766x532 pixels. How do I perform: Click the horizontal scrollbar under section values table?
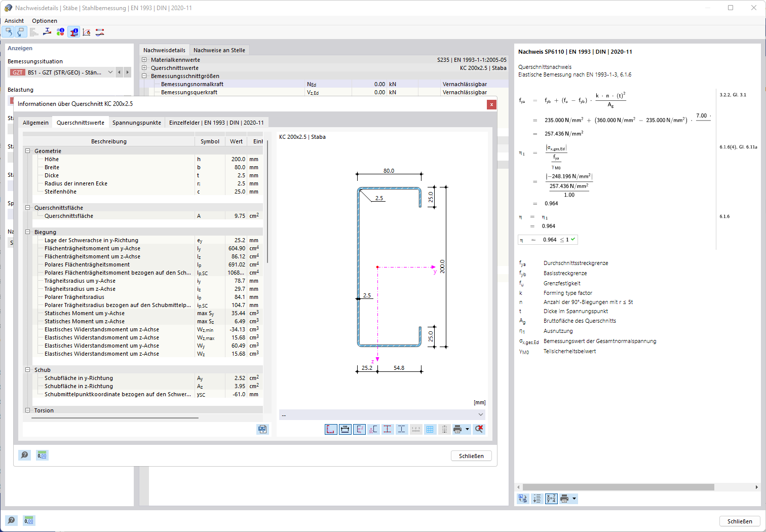pyautogui.click(x=115, y=418)
